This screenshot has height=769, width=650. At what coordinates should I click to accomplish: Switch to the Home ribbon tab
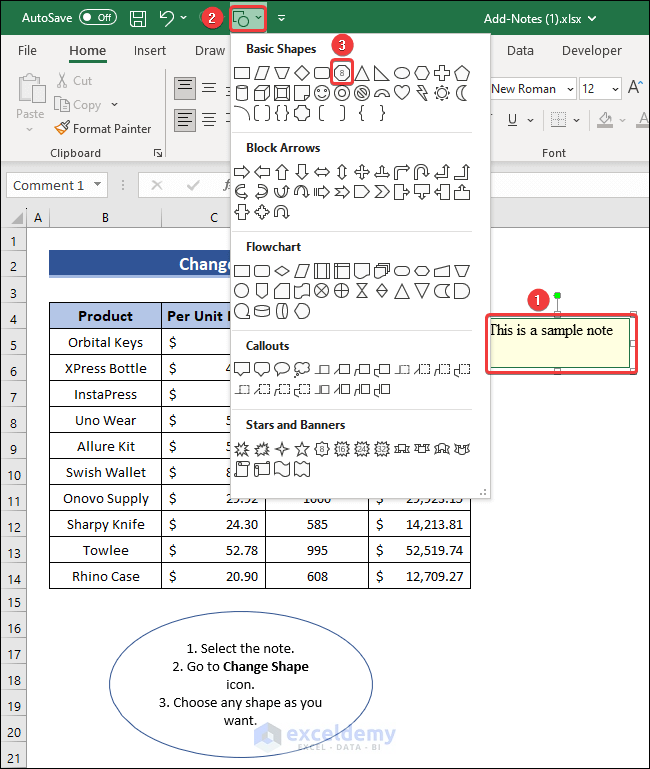87,51
